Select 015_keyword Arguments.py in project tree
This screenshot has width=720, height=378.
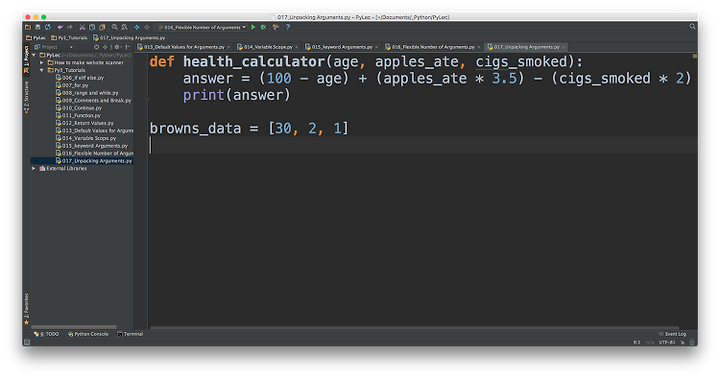click(x=92, y=146)
